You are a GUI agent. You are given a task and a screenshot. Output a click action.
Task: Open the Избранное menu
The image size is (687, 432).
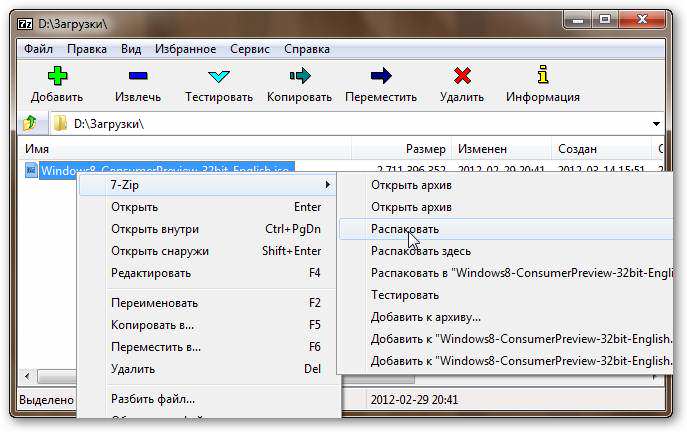click(185, 48)
